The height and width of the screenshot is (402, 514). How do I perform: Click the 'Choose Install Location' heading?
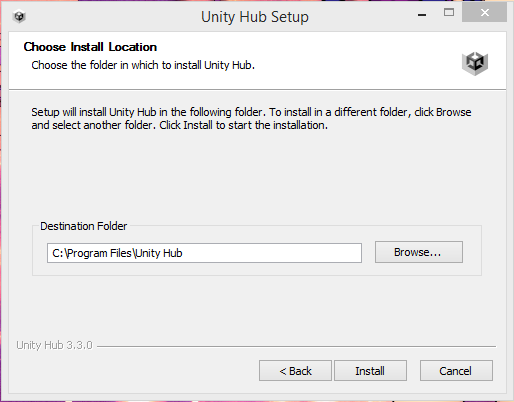click(90, 47)
